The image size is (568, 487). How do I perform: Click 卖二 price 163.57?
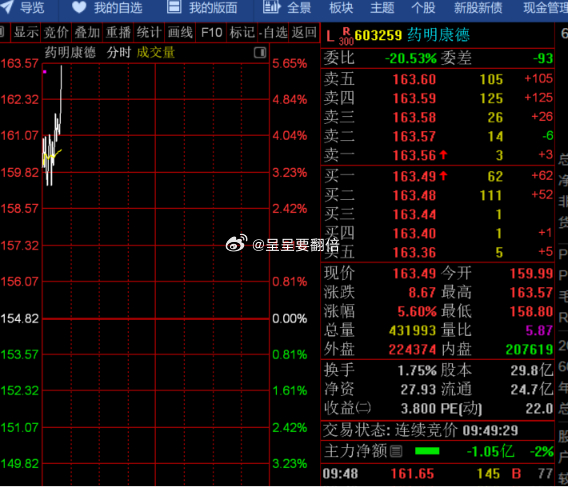(414, 137)
